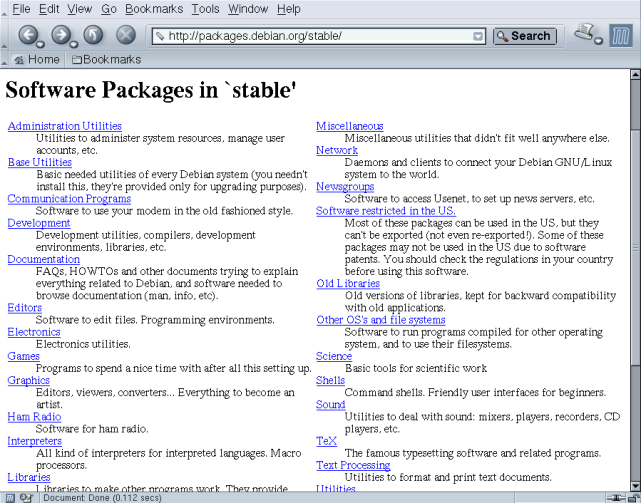
Task: Open the Edit menu
Action: tap(49, 9)
